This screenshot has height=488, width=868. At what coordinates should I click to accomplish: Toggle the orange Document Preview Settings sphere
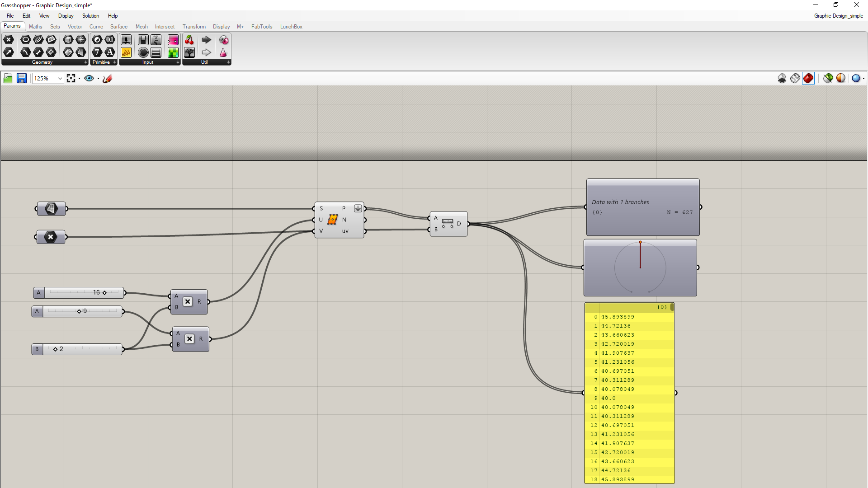841,78
